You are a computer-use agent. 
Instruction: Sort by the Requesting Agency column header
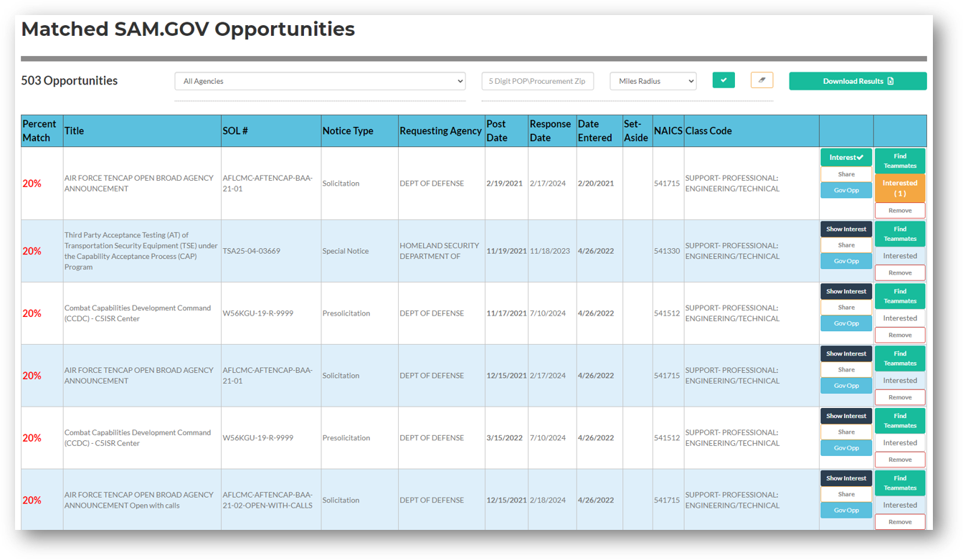(x=442, y=131)
